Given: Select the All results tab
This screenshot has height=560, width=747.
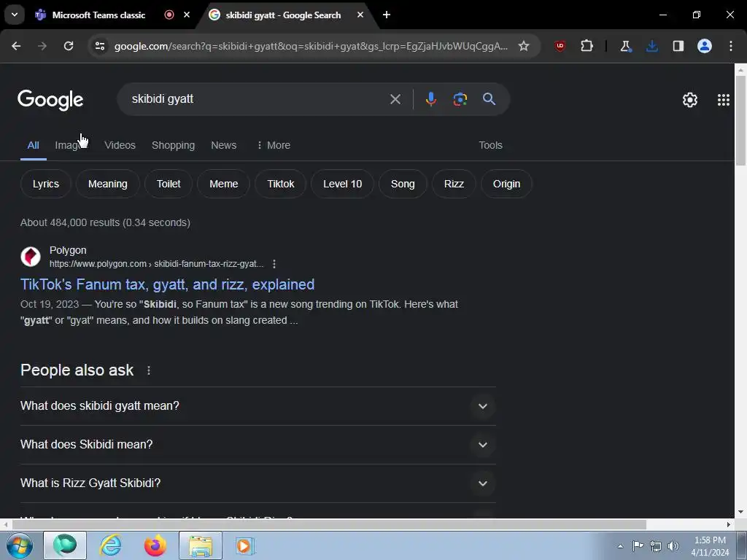Looking at the screenshot, I should coord(33,145).
